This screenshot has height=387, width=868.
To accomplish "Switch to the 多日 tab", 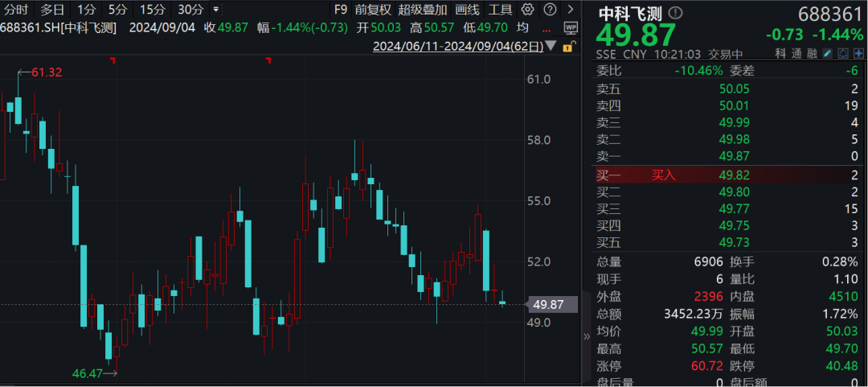I will pyautogui.click(x=52, y=10).
